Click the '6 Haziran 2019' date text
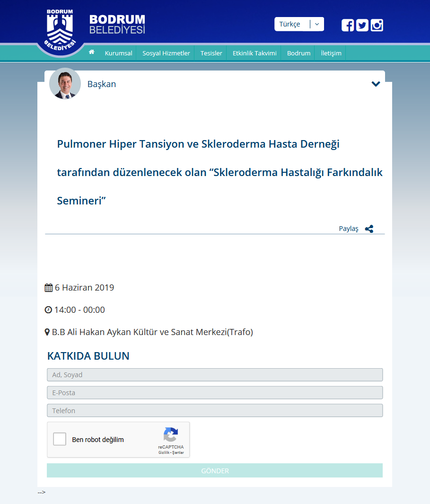The image size is (430, 504). tap(85, 288)
